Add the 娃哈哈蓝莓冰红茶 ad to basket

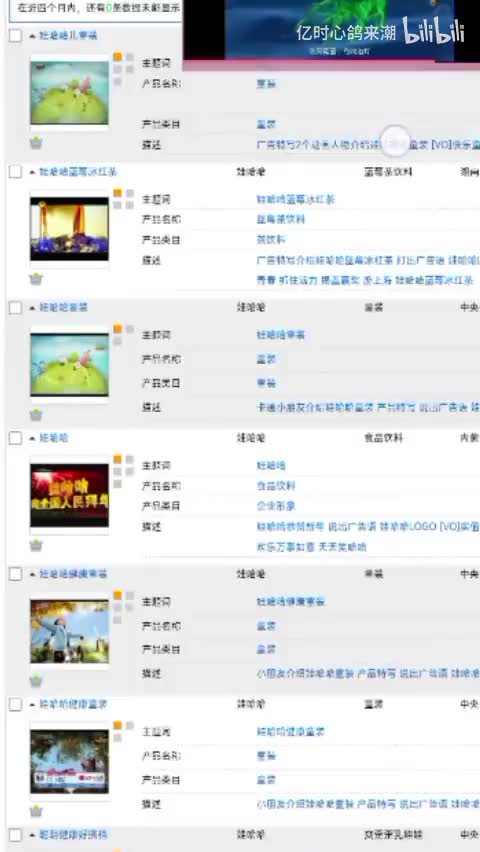(36, 279)
